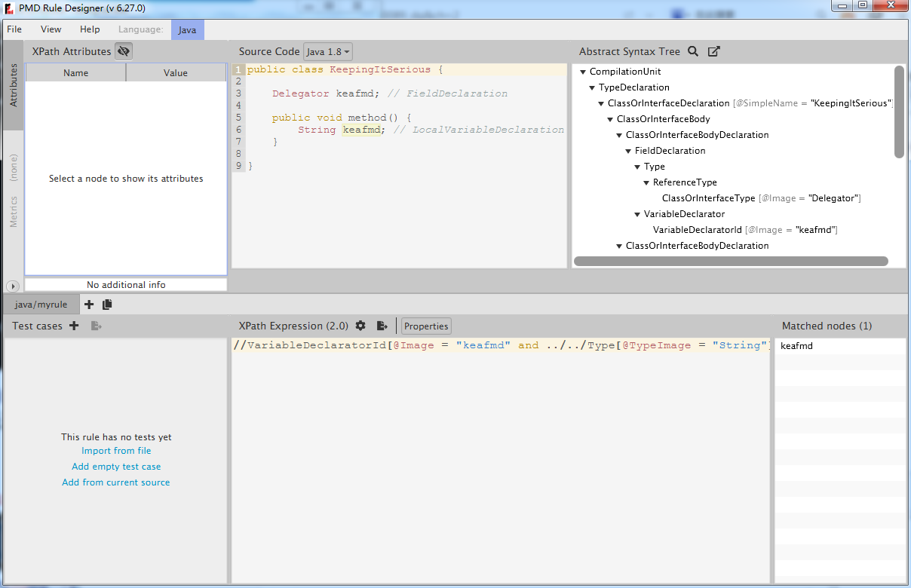This screenshot has height=588, width=911.
Task: Collapse the TypeDeclaration tree node
Action: click(x=592, y=87)
